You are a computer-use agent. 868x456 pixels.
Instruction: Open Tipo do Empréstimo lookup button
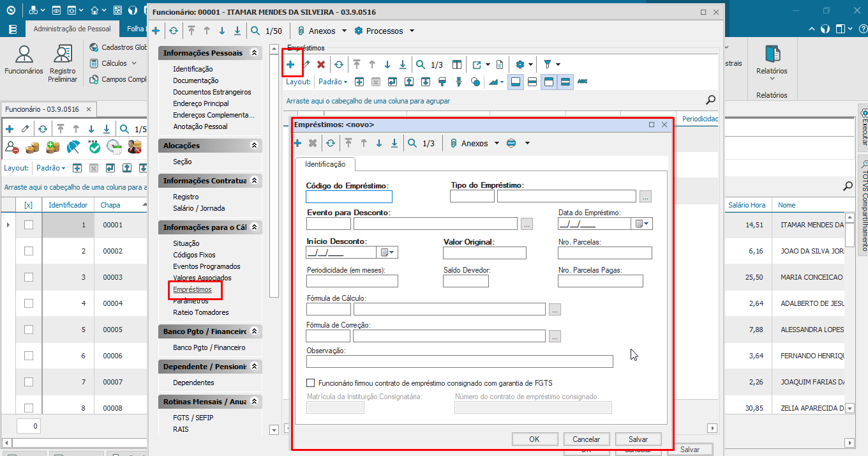[646, 197]
